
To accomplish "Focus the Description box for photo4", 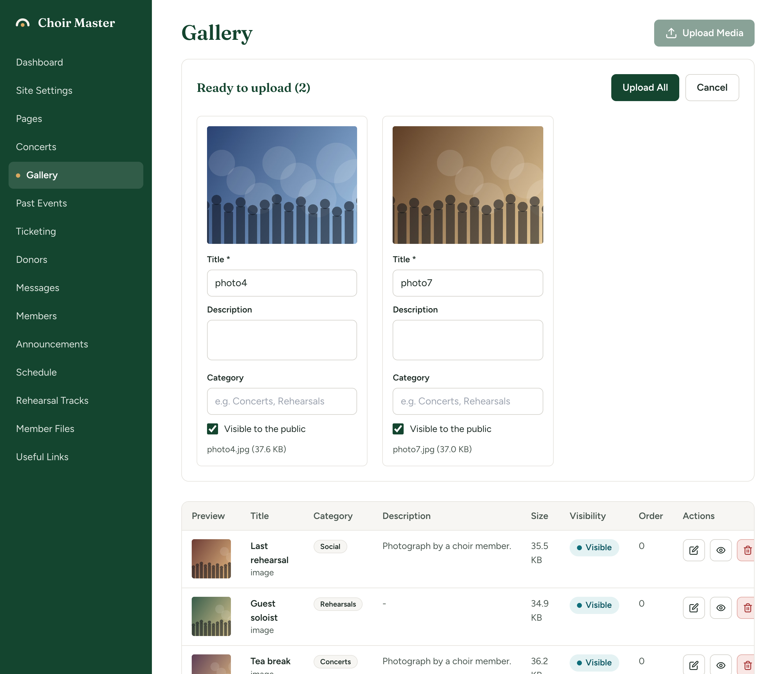I will (x=282, y=340).
